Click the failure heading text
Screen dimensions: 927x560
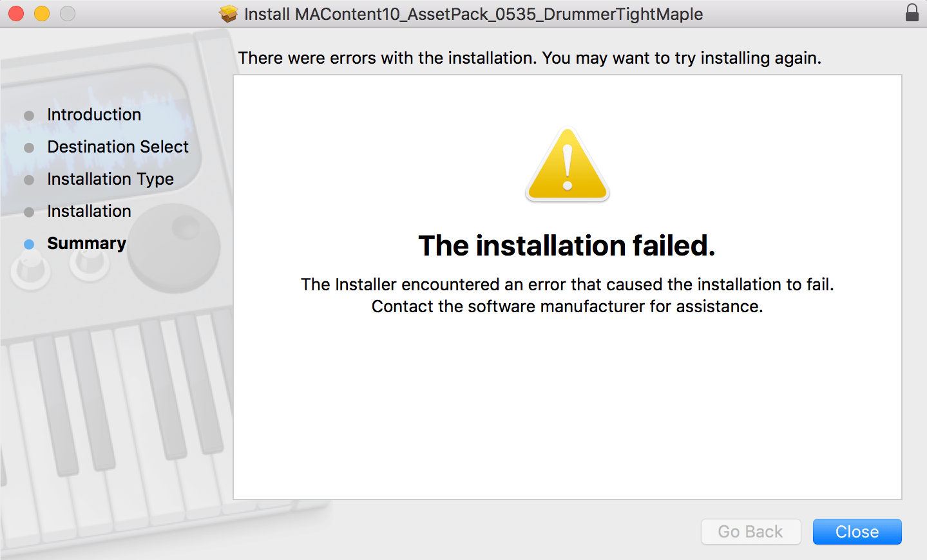click(x=566, y=246)
